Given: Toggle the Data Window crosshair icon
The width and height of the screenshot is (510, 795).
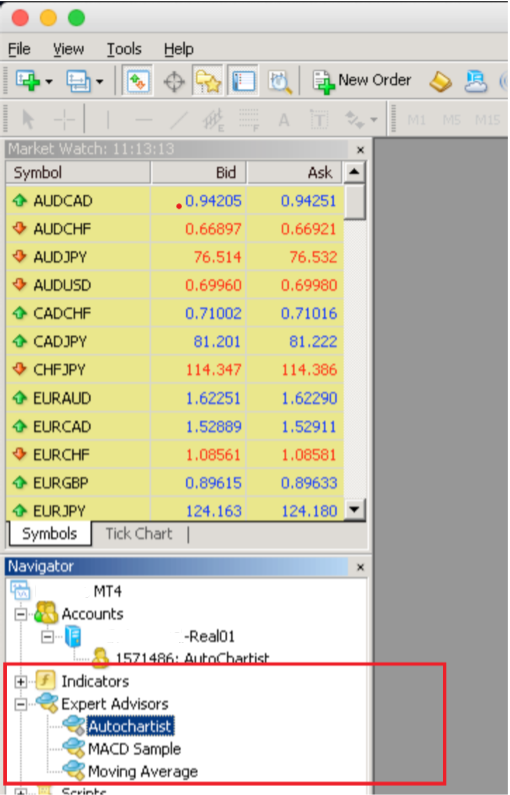Looking at the screenshot, I should [174, 82].
